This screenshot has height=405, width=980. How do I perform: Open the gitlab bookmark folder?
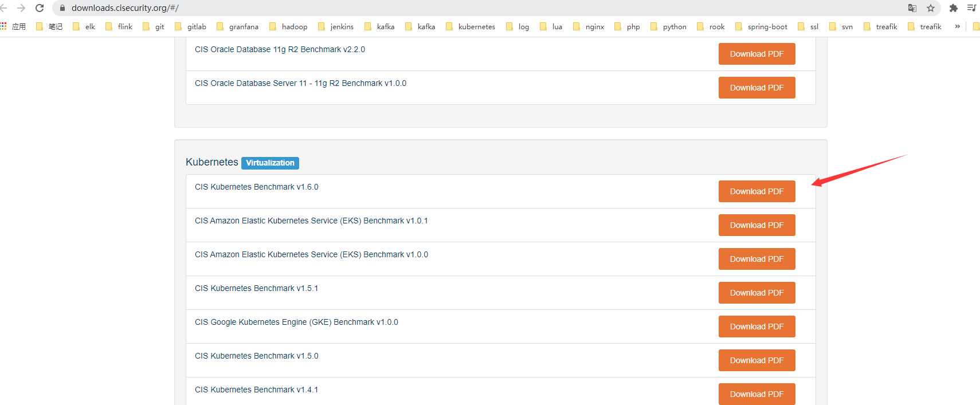click(x=190, y=26)
